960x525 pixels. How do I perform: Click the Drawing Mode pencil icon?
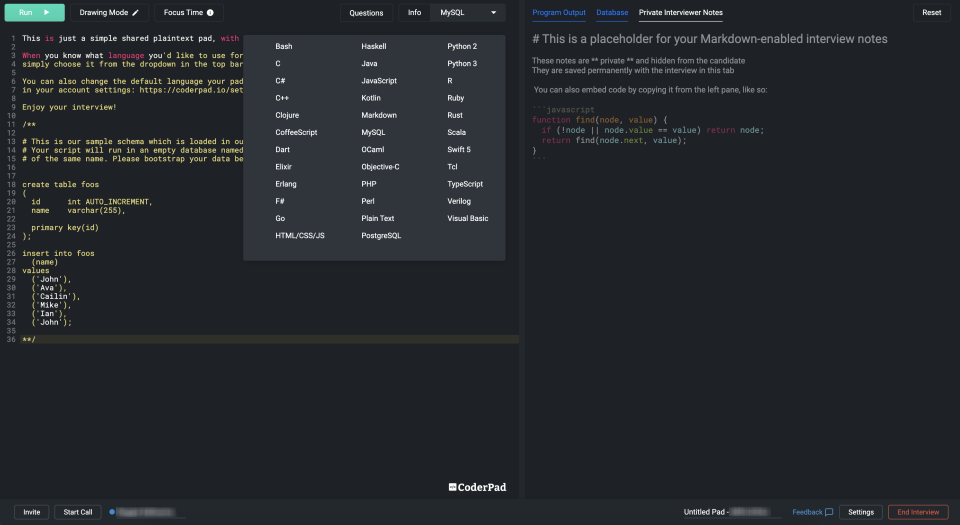click(135, 12)
